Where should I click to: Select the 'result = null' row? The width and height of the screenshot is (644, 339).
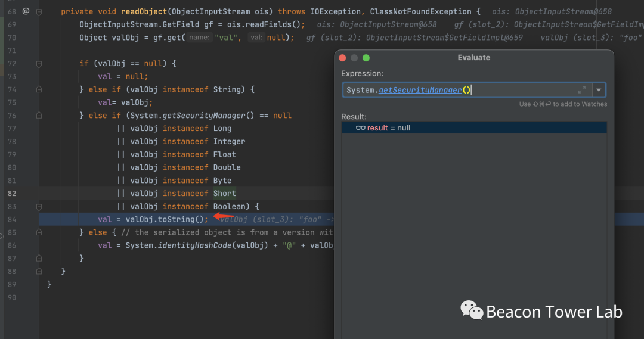[474, 127]
